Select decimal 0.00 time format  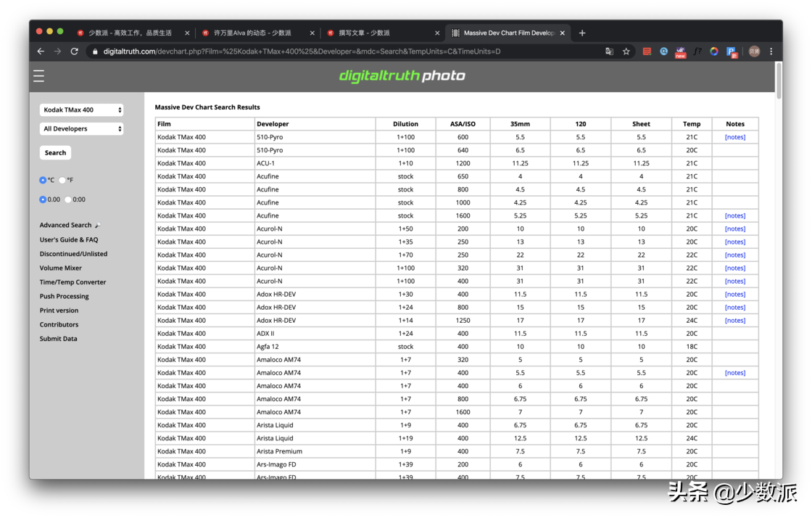pos(43,200)
